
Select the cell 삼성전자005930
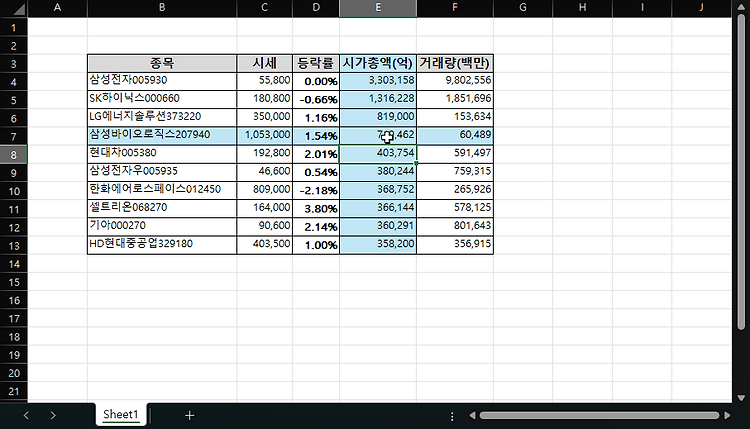tap(162, 81)
